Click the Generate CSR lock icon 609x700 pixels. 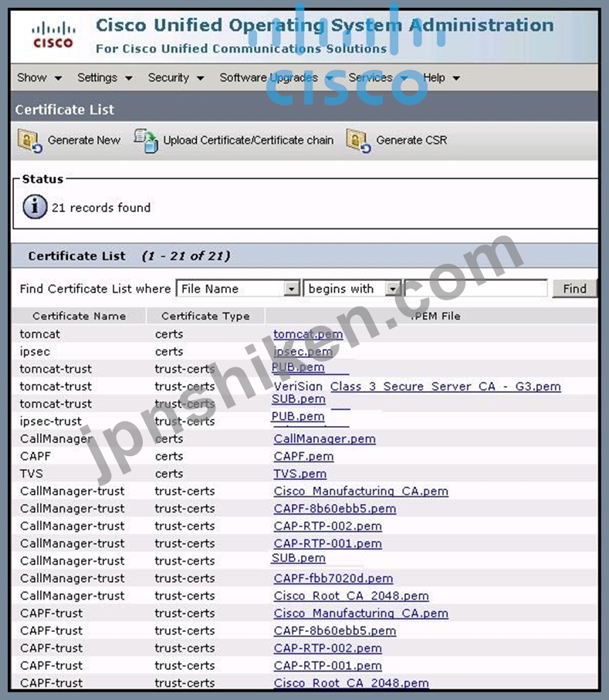[x=358, y=140]
